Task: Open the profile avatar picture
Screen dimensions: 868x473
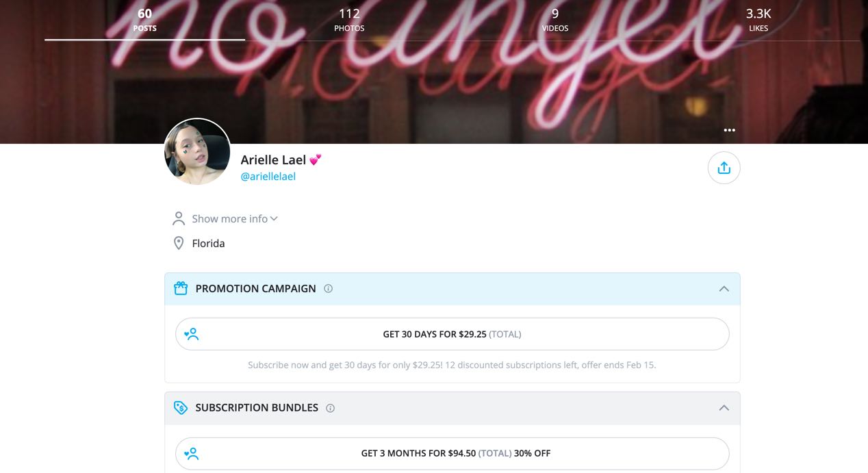Action: click(x=197, y=151)
